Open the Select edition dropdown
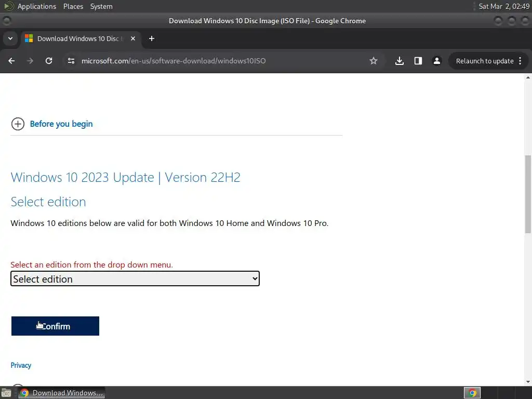This screenshot has height=399, width=532. tap(135, 278)
